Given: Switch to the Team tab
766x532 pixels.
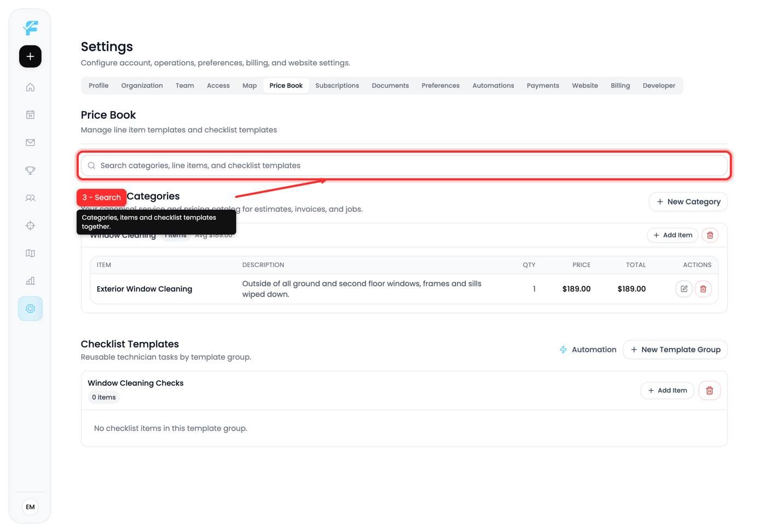Looking at the screenshot, I should pyautogui.click(x=185, y=85).
